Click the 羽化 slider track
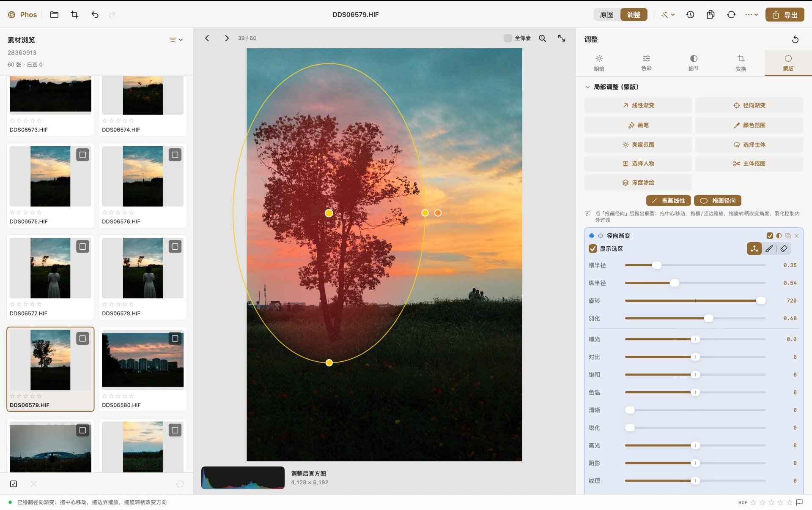This screenshot has height=510, width=812. click(x=695, y=318)
